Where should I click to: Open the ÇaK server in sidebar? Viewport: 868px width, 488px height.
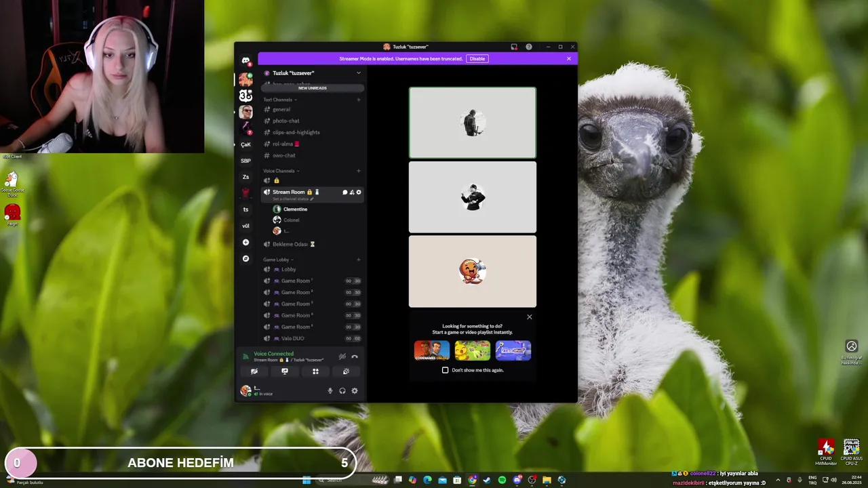(x=245, y=144)
